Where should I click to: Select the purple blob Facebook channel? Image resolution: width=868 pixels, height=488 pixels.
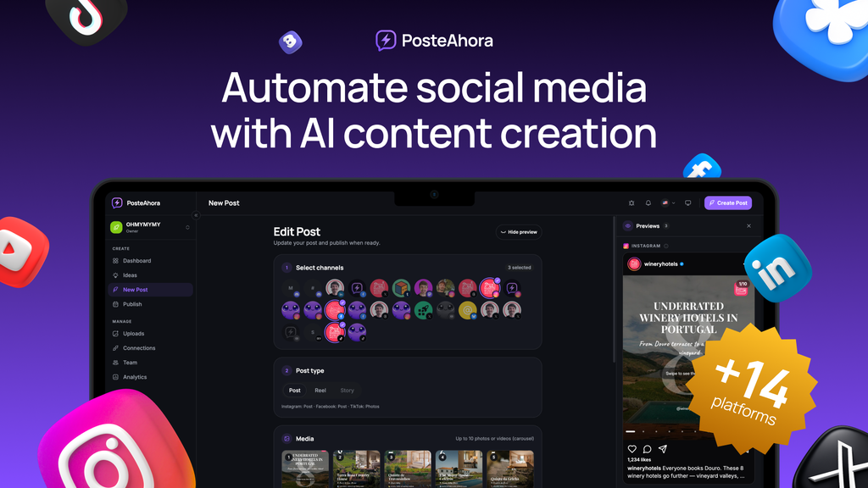click(x=357, y=310)
